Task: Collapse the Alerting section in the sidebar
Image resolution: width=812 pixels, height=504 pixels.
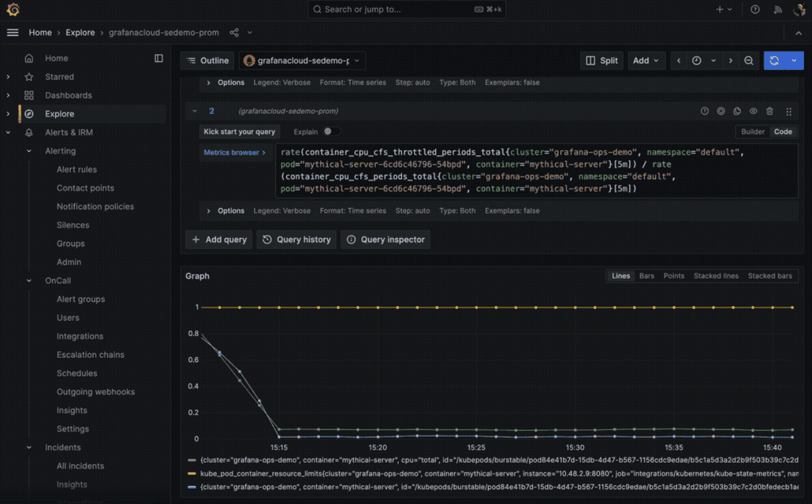Action: point(28,151)
